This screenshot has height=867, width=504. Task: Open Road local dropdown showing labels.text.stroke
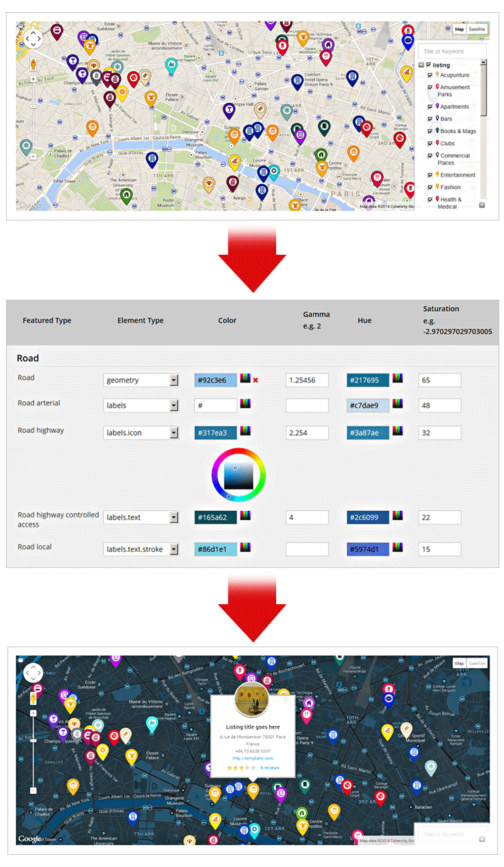(x=141, y=549)
